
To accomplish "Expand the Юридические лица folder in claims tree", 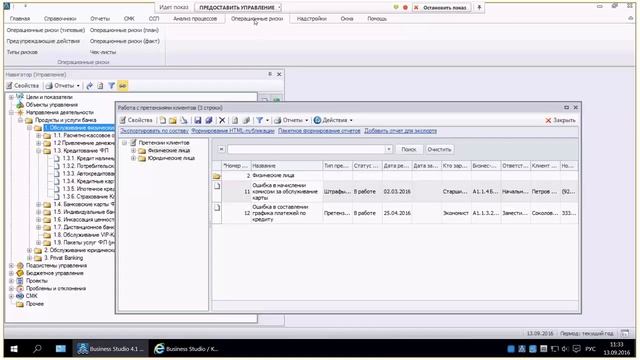I will [x=133, y=158].
